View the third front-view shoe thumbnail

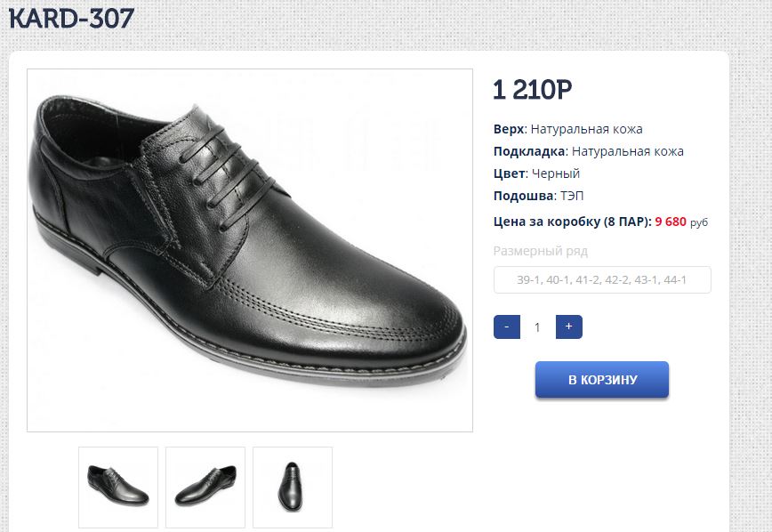tap(293, 487)
